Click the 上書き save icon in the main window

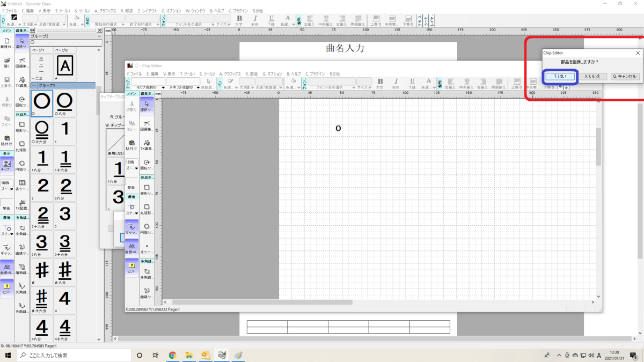[x=6, y=82]
